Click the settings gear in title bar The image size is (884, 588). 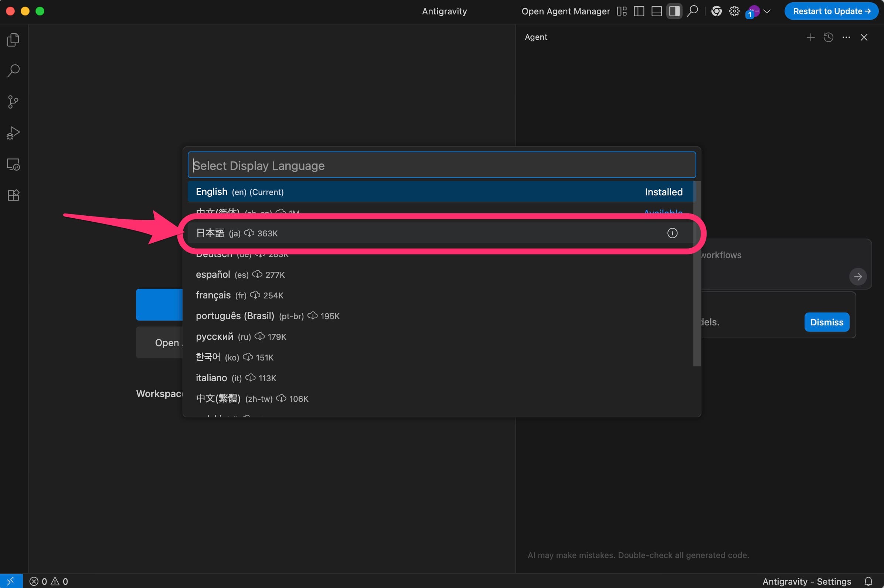point(734,11)
